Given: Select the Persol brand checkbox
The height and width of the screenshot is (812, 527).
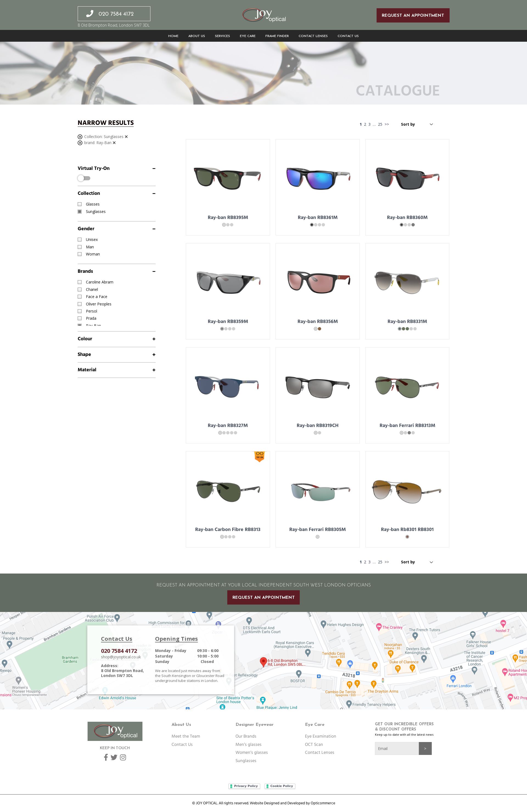Looking at the screenshot, I should click(80, 311).
